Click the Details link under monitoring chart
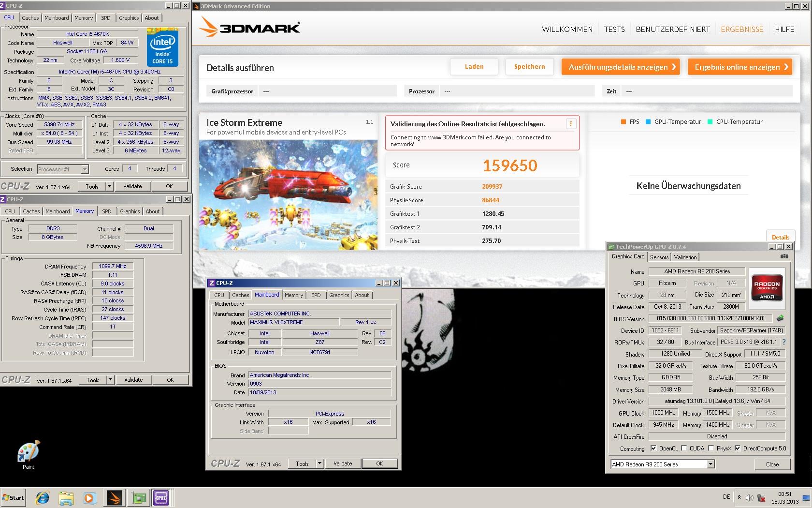 (780, 237)
